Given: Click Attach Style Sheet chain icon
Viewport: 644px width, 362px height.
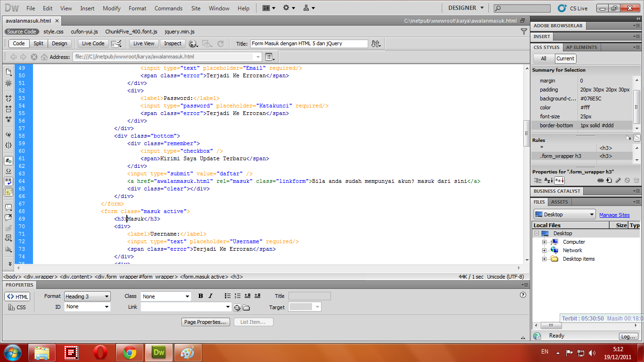Looking at the screenshot, I should [601, 180].
